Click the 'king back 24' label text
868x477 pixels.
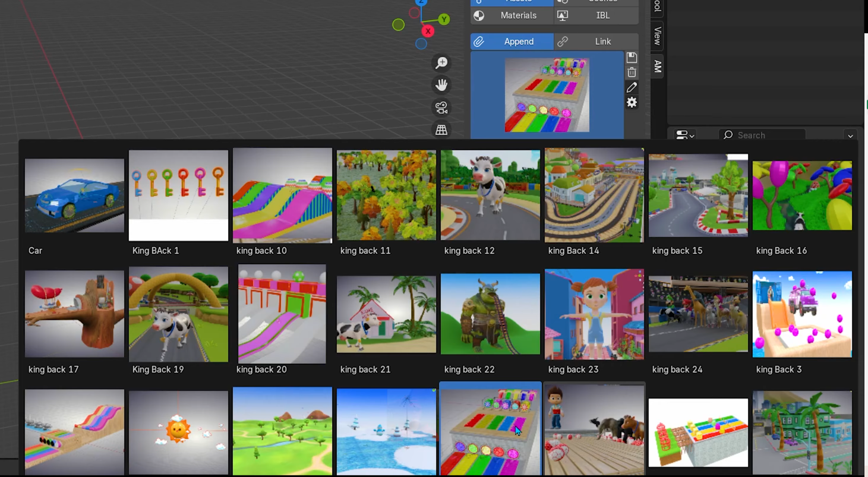point(677,369)
